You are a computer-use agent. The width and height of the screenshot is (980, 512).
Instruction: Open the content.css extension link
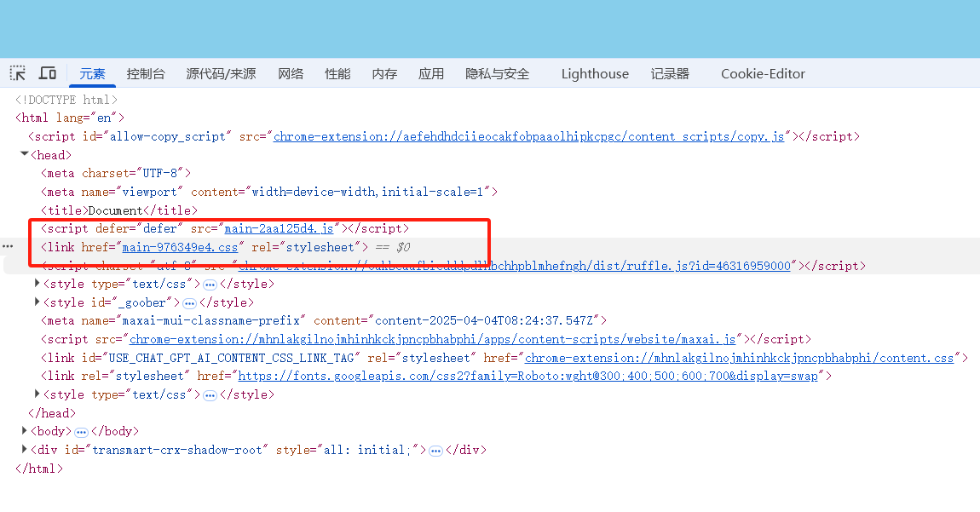pyautogui.click(x=740, y=358)
